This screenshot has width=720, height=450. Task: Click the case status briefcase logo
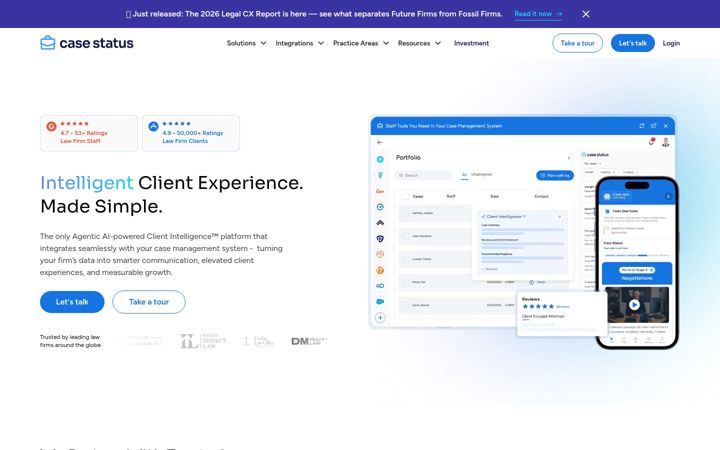click(x=87, y=43)
